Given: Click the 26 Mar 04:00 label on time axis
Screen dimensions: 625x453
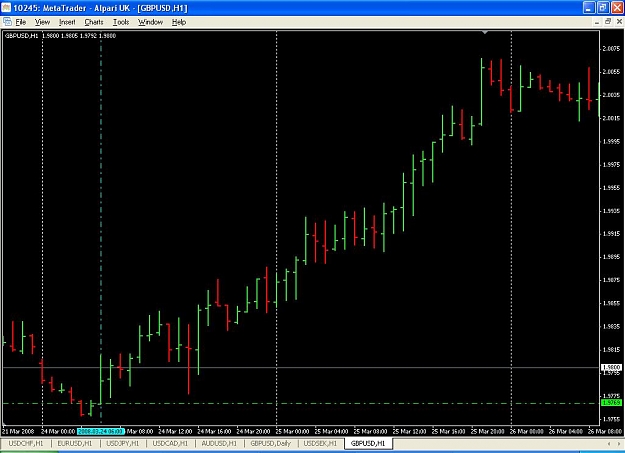Looking at the screenshot, I should pos(566,431).
